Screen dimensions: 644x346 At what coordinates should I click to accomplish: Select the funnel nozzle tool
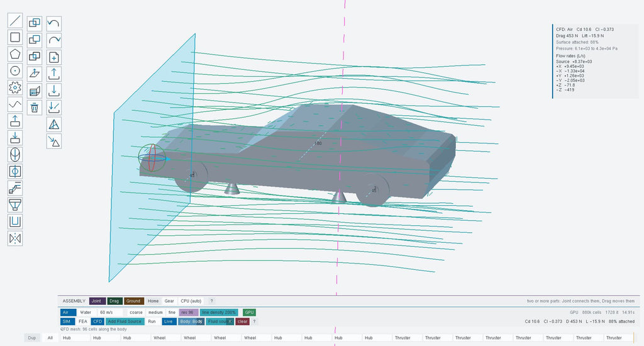coord(15,205)
